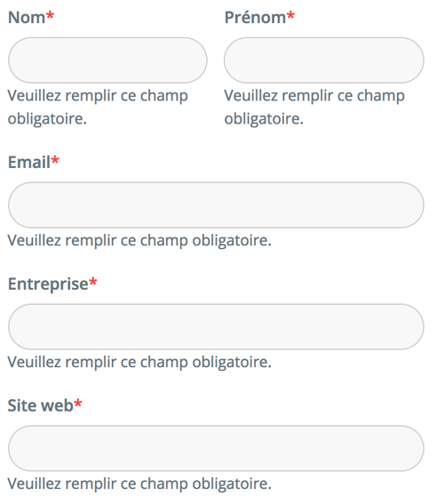This screenshot has height=504, width=444.
Task: Focus the Site web input field
Action: pos(216,448)
